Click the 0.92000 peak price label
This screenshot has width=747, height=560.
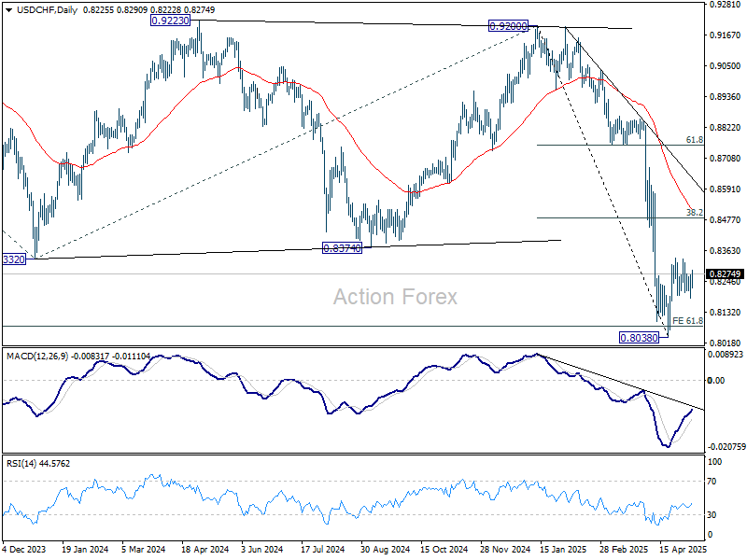pos(513,27)
